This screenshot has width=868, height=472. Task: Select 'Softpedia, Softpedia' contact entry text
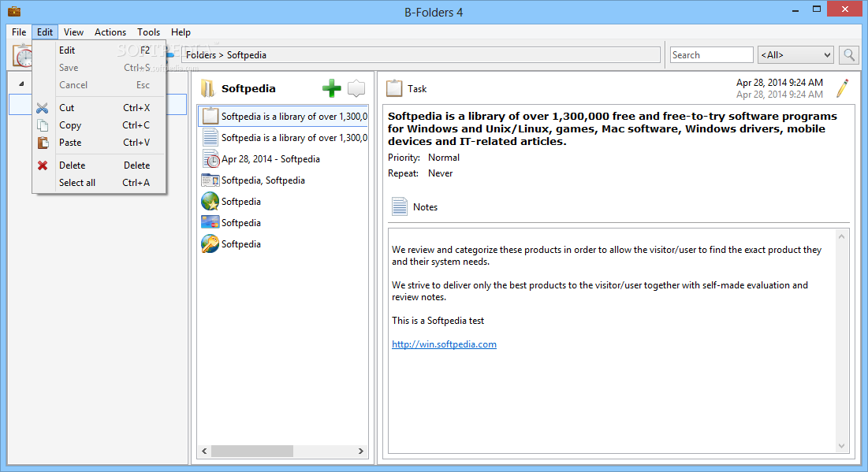pos(263,180)
